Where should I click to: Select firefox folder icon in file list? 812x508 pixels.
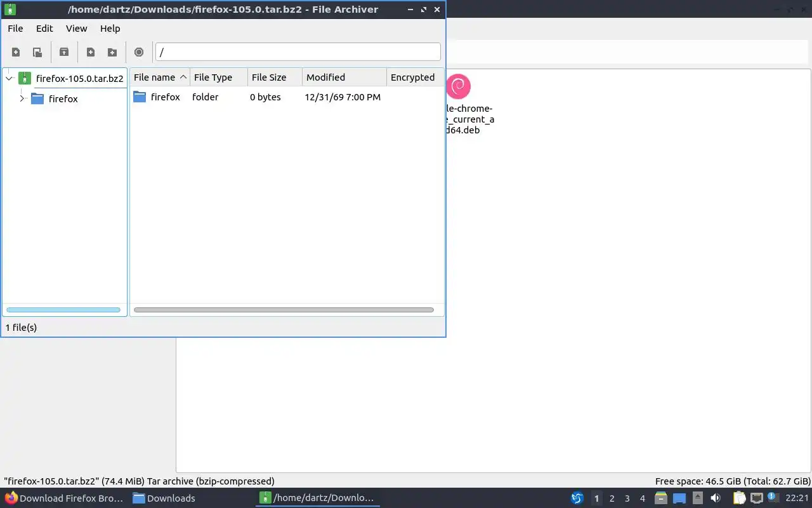tap(140, 97)
